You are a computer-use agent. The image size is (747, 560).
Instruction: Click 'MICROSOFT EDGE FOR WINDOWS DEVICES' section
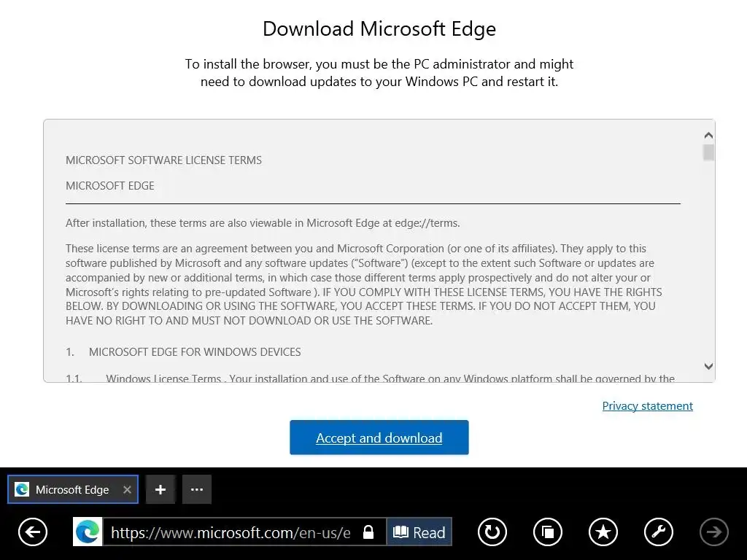[195, 352]
